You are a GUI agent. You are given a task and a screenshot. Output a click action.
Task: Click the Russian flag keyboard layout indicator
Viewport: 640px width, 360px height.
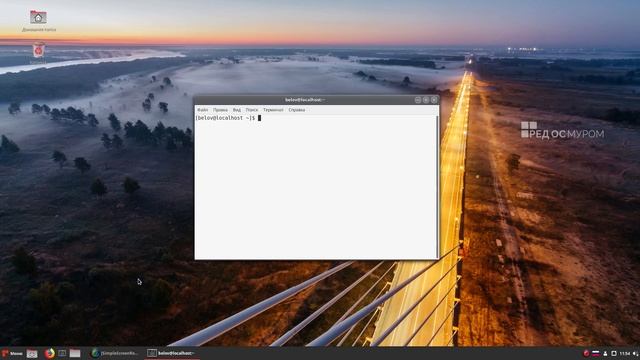click(596, 353)
